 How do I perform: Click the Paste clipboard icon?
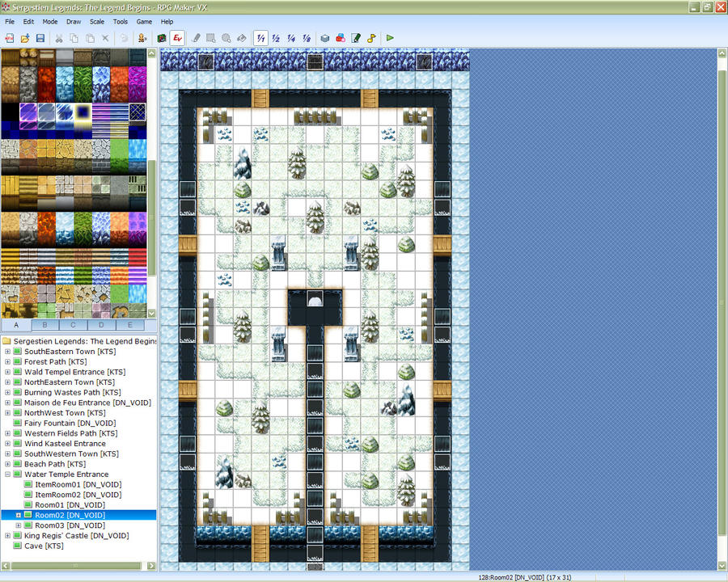[90, 38]
